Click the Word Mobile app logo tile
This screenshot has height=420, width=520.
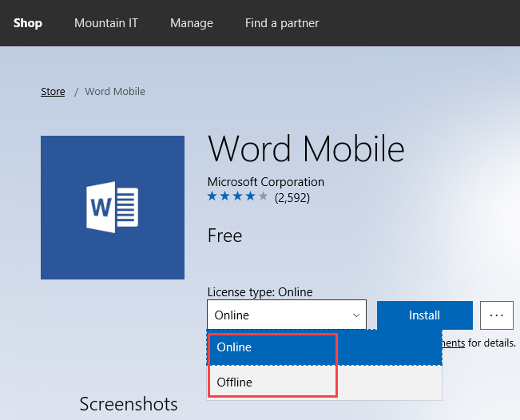113,208
